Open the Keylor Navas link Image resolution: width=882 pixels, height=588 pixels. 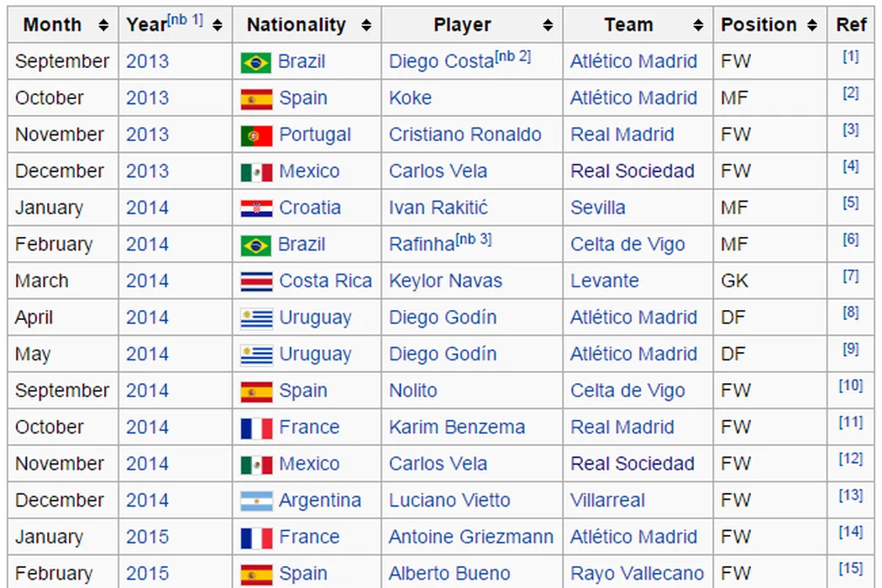coord(445,281)
